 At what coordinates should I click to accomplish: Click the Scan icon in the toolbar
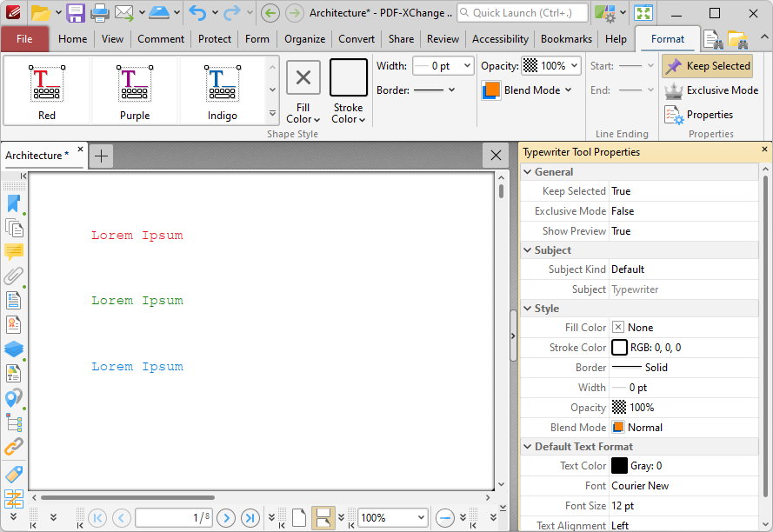point(159,13)
